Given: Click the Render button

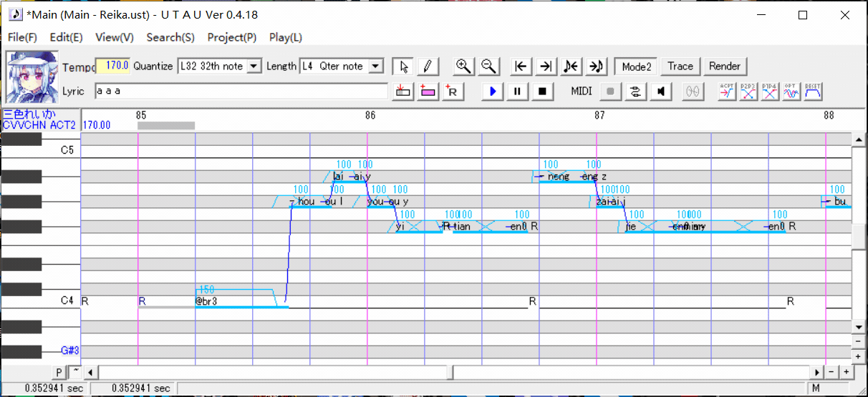Looking at the screenshot, I should 724,67.
